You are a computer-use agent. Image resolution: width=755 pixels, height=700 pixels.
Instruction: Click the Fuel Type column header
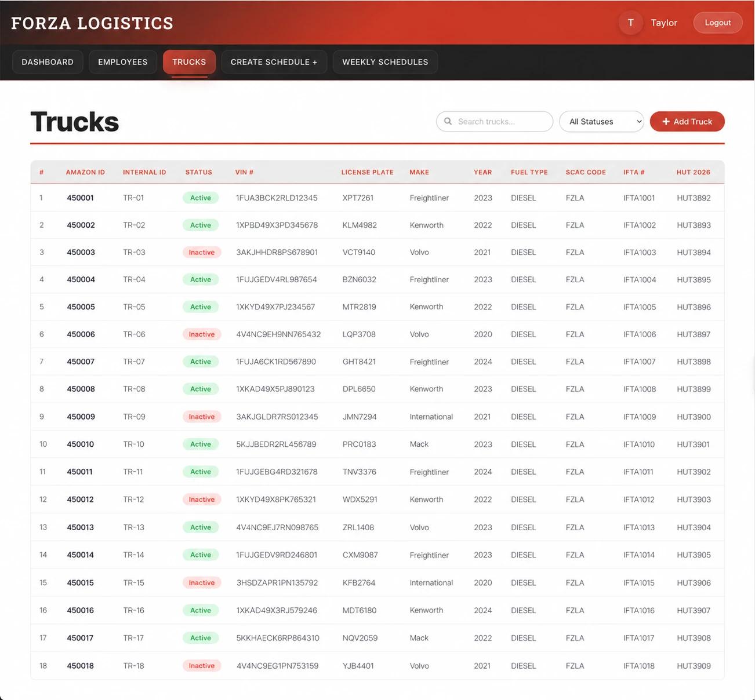click(529, 172)
